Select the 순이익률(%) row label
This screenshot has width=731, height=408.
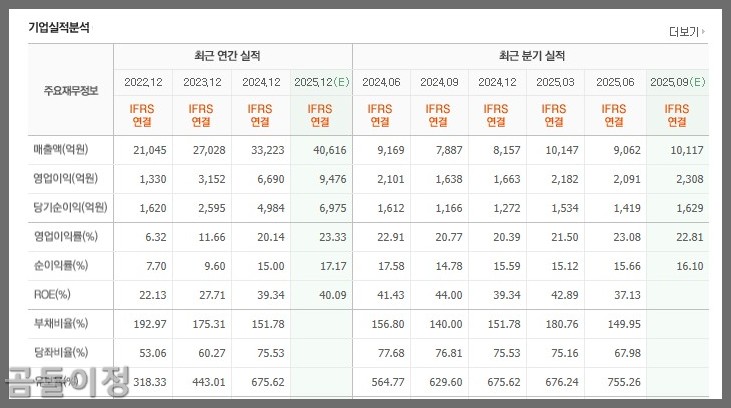pos(61,266)
